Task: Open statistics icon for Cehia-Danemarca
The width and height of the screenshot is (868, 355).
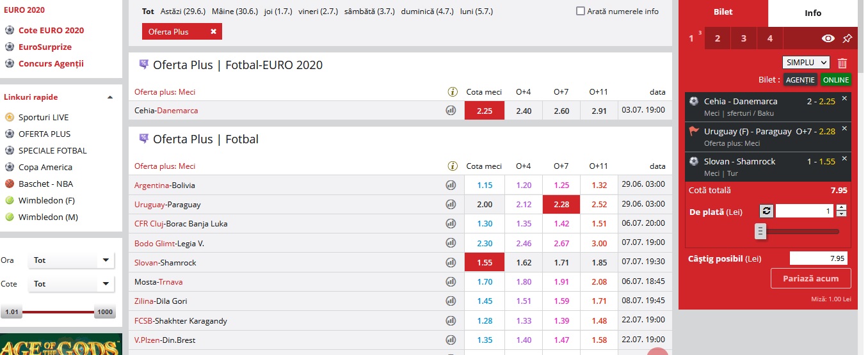Action: point(451,110)
